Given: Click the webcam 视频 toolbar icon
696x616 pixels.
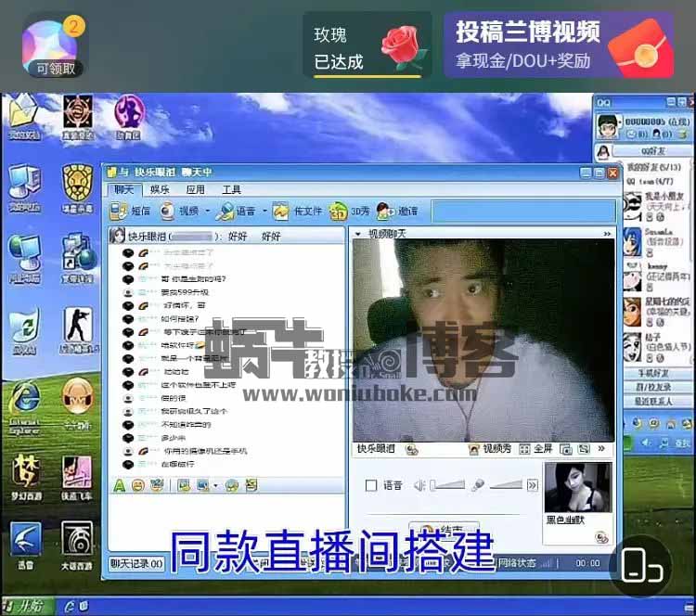Looking at the screenshot, I should click(x=167, y=212).
